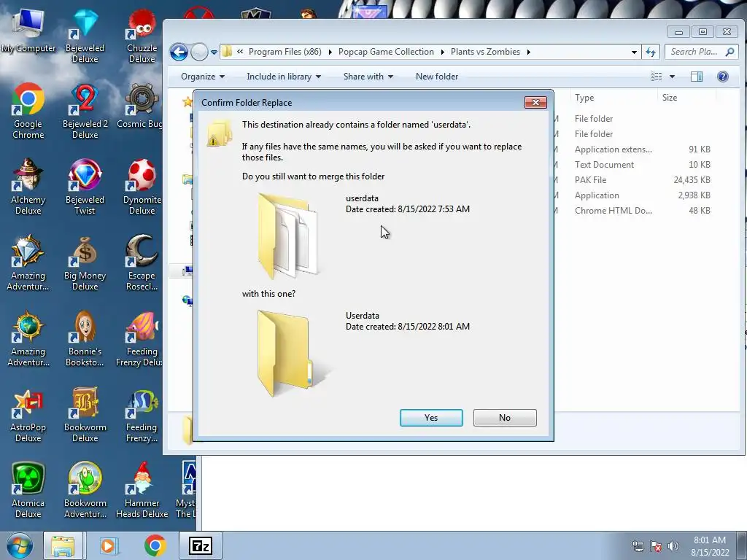Select the PAK File row

point(640,180)
